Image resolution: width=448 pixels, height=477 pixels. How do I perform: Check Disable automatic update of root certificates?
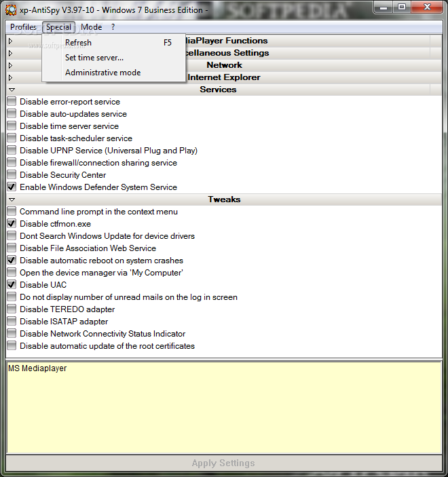click(x=12, y=345)
